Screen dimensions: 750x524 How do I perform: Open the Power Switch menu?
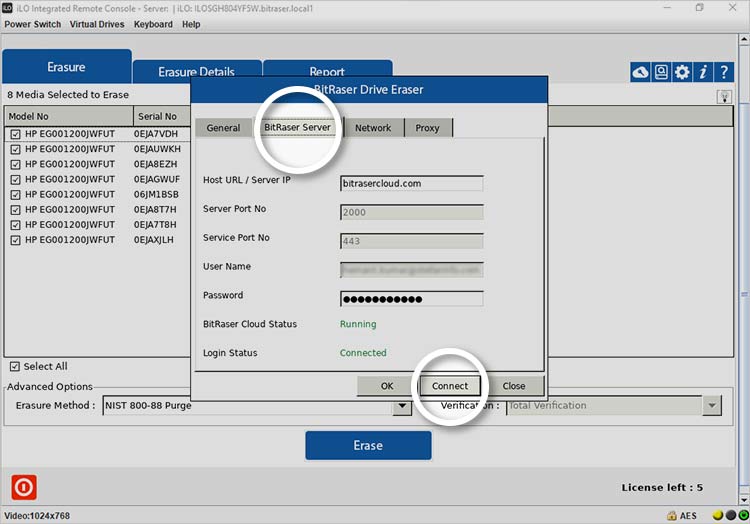point(33,24)
